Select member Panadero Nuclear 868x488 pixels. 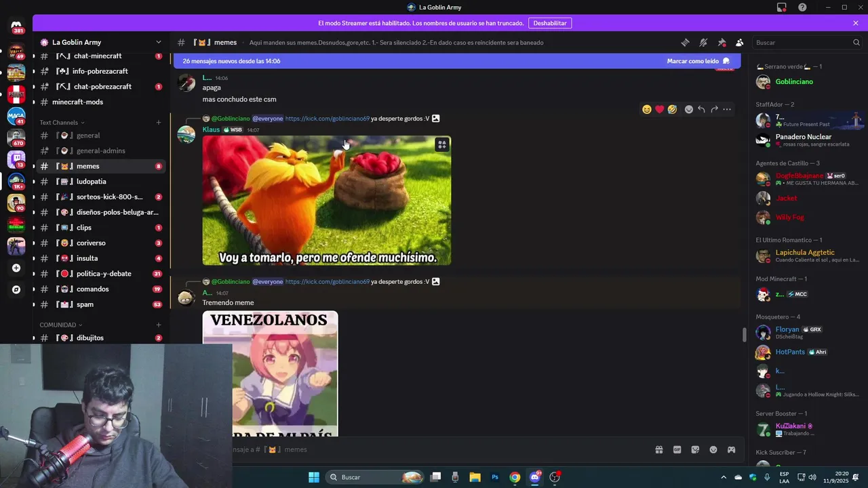(x=807, y=140)
